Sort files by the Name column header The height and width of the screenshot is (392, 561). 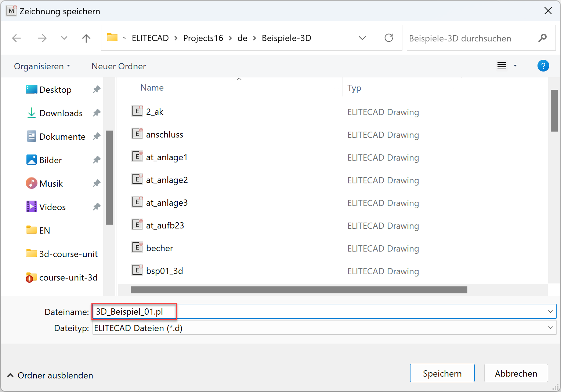coord(152,88)
